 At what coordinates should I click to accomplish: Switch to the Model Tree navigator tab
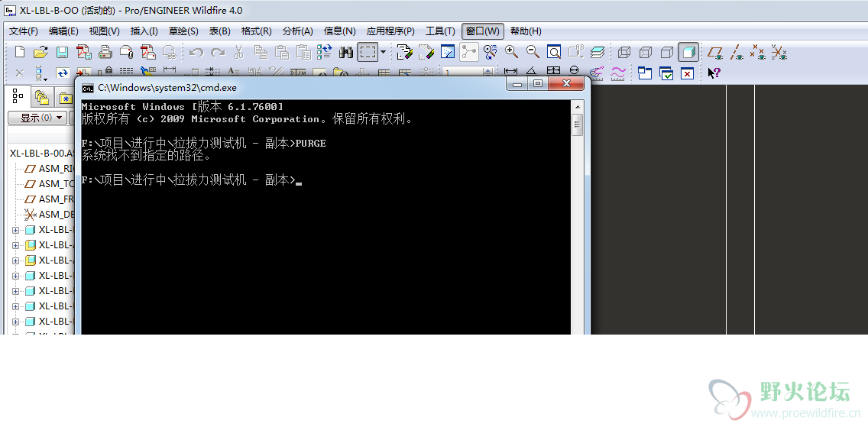click(18, 97)
